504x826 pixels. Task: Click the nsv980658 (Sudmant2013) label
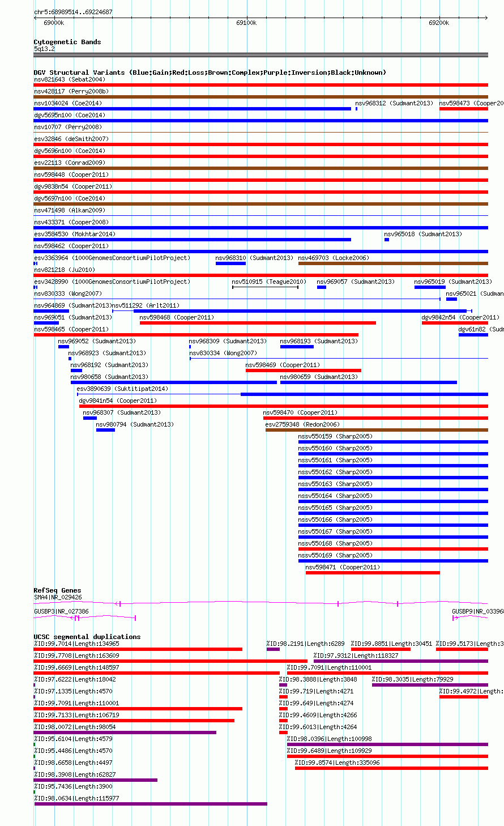[x=109, y=377]
